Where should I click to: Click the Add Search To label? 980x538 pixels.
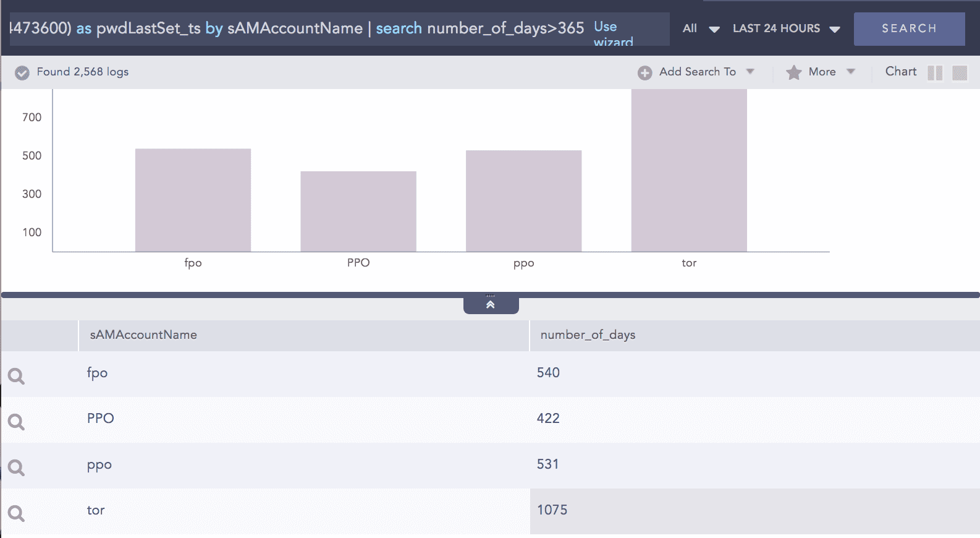pyautogui.click(x=698, y=72)
